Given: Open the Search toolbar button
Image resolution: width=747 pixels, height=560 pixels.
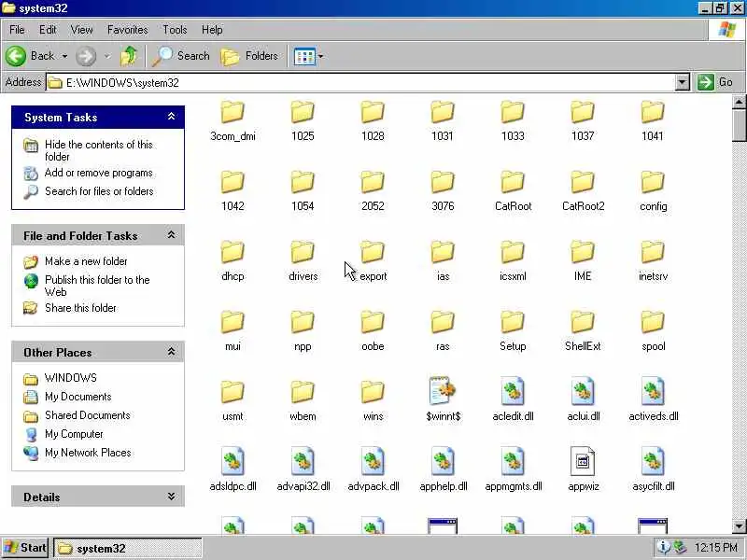Looking at the screenshot, I should (181, 56).
